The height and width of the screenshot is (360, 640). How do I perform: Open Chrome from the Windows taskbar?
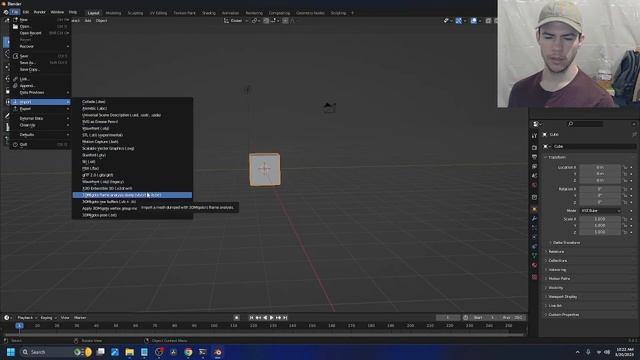click(x=188, y=352)
